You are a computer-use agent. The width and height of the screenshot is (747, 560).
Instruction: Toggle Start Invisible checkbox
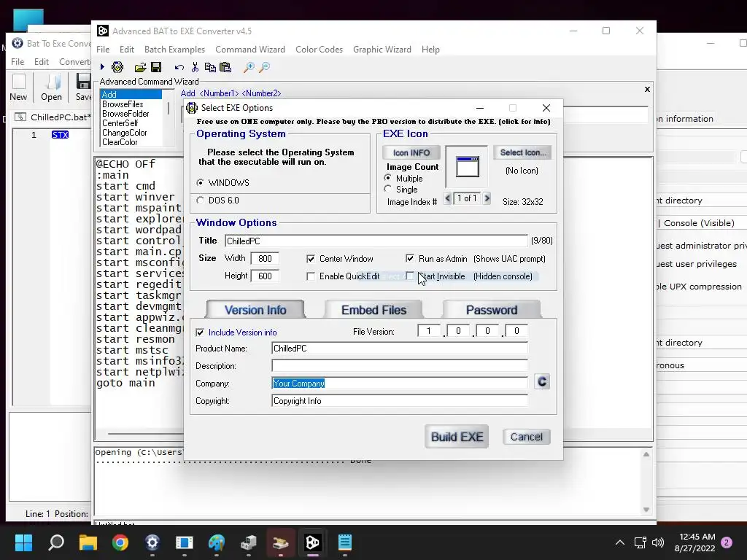(410, 276)
